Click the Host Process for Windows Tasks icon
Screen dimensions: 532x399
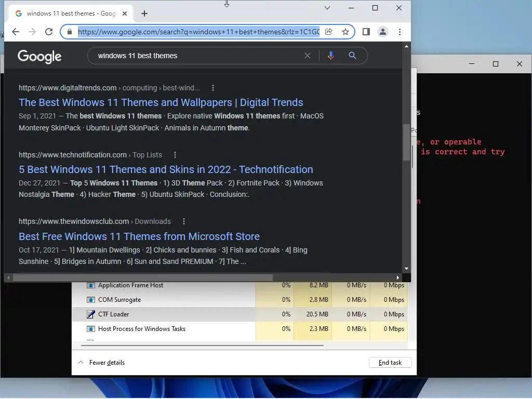point(90,329)
